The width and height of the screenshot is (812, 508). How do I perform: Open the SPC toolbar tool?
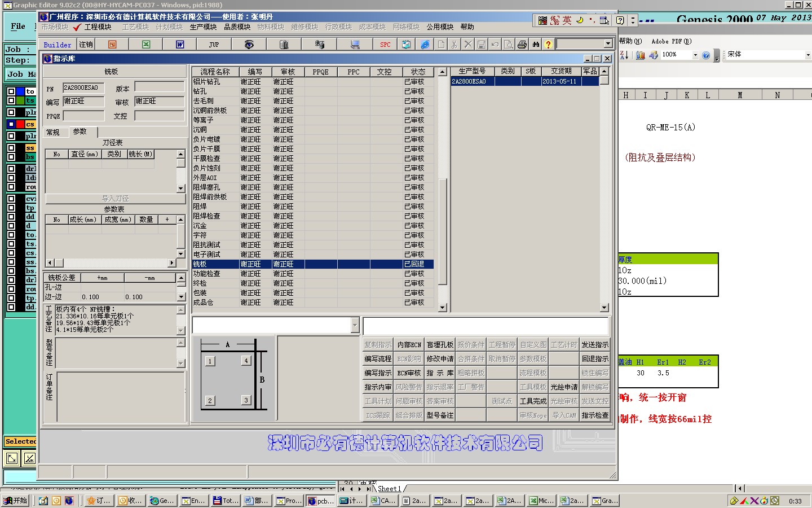coord(385,45)
